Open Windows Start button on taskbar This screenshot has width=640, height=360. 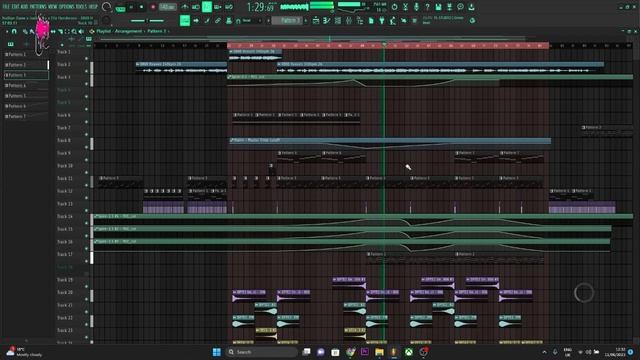click(x=216, y=352)
